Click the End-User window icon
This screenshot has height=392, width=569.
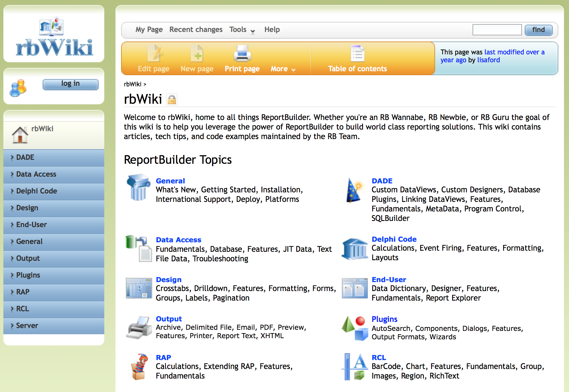point(355,288)
